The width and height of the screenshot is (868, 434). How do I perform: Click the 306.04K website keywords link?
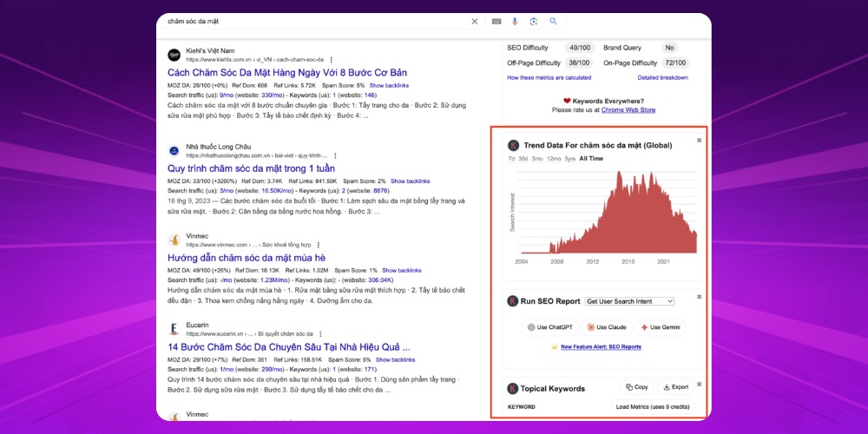380,280
